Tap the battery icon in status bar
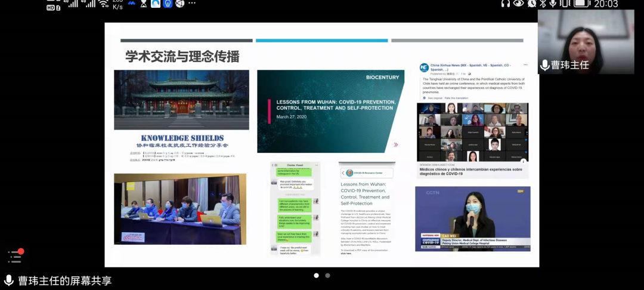The image size is (644, 290). (x=581, y=4)
